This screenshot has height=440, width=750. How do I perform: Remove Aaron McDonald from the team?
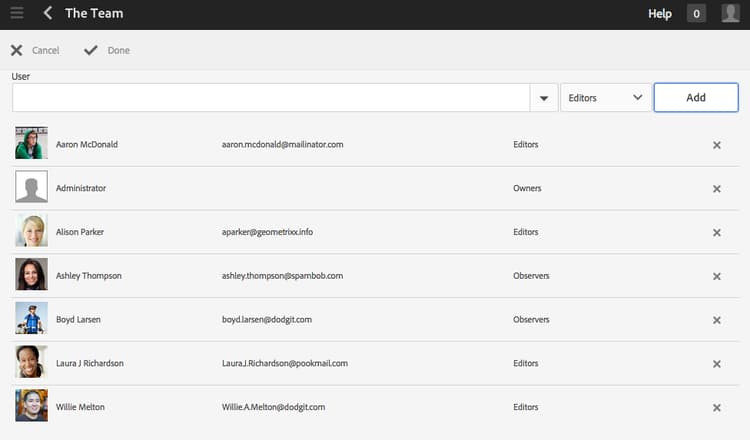click(716, 145)
